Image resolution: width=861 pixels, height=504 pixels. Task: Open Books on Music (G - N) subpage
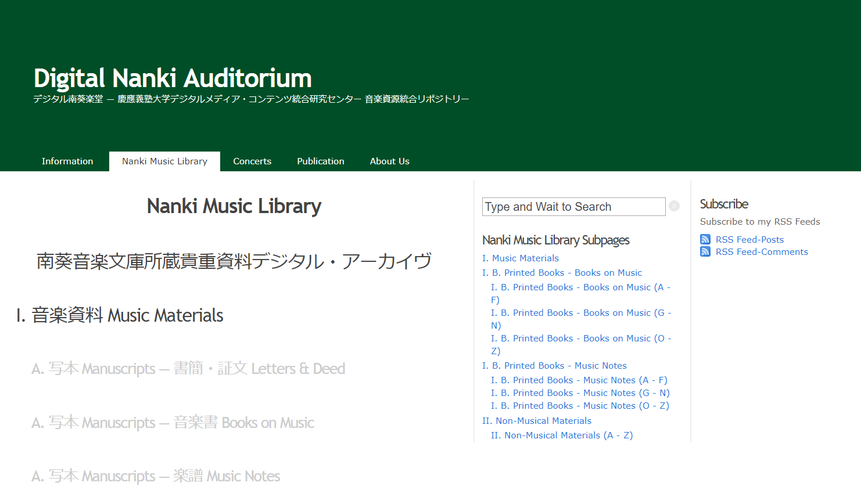tap(580, 312)
